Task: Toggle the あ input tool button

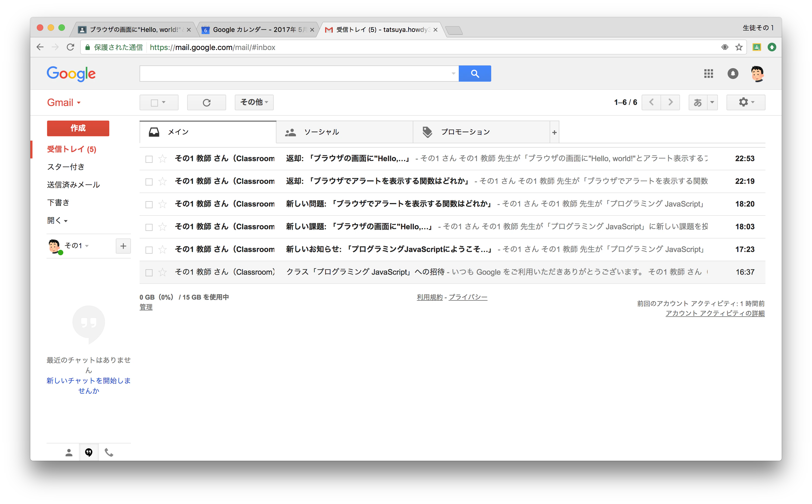Action: pyautogui.click(x=698, y=102)
